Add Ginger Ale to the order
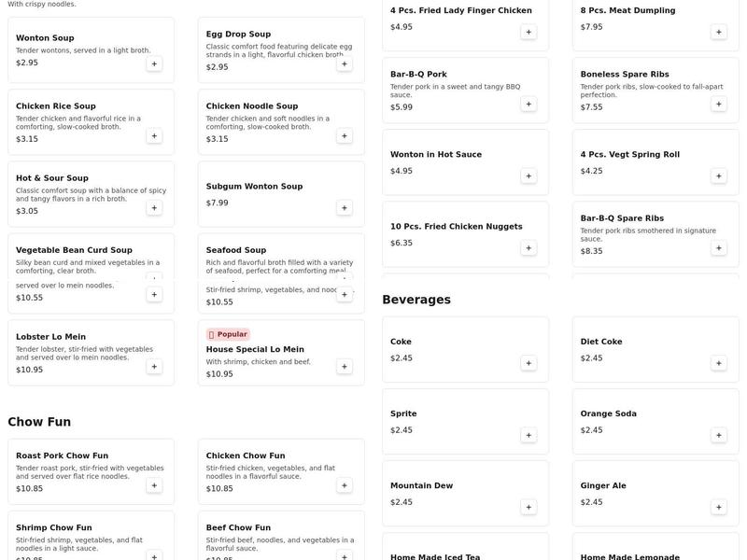The width and height of the screenshot is (747, 560). pos(719,507)
